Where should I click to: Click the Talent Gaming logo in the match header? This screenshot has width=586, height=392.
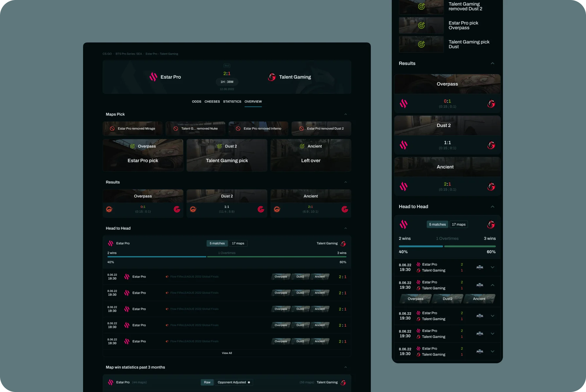(x=272, y=77)
